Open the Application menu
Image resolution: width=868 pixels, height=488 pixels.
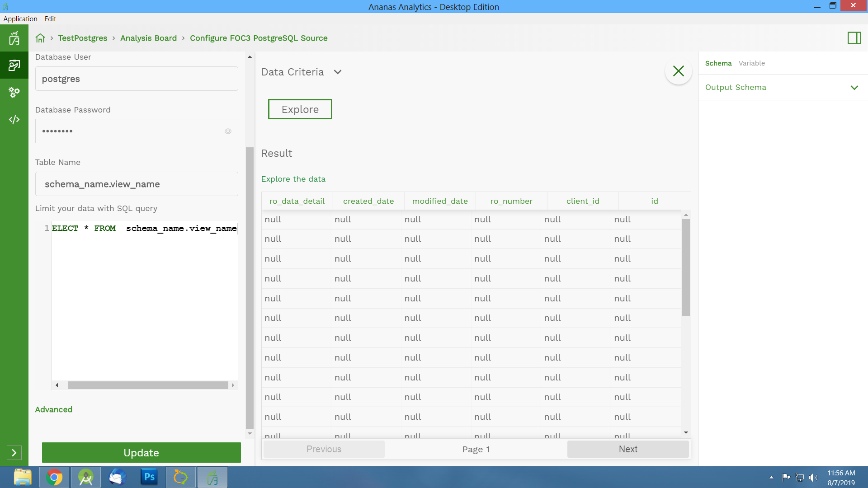(20, 19)
